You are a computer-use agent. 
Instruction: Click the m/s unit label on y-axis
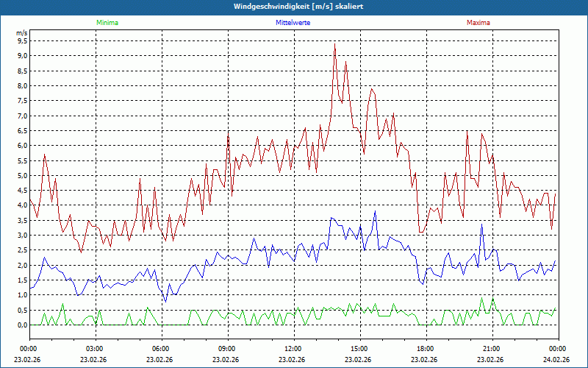[21, 33]
